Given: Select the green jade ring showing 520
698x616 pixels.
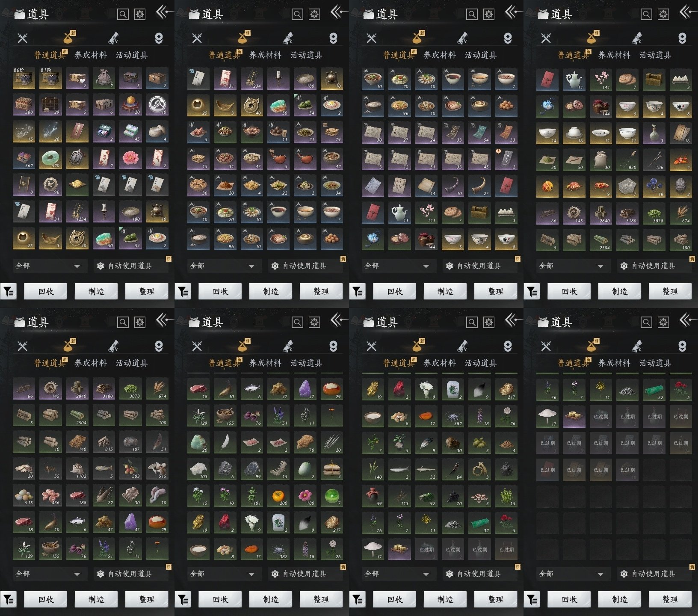Looking at the screenshot, I should [x=50, y=158].
